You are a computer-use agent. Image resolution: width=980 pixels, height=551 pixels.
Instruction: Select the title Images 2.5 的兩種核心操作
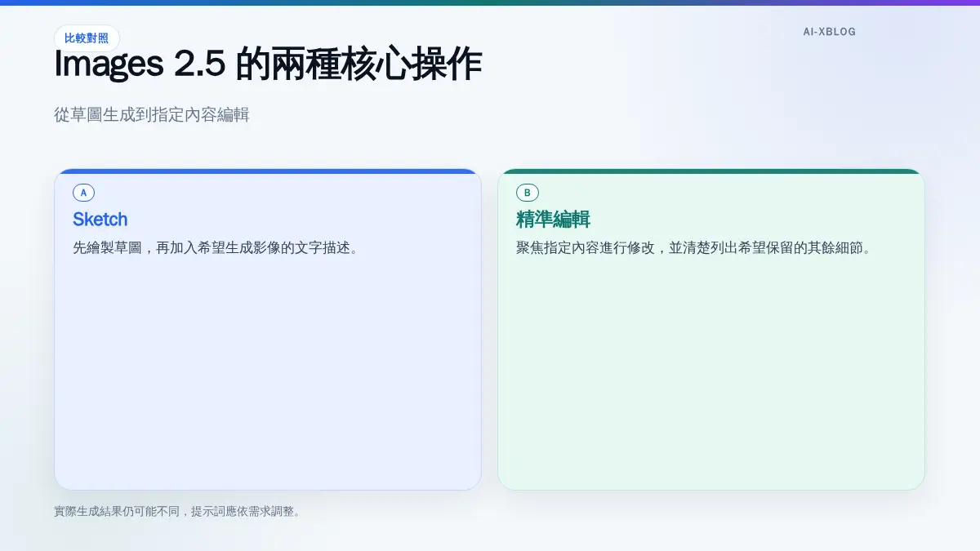point(268,65)
